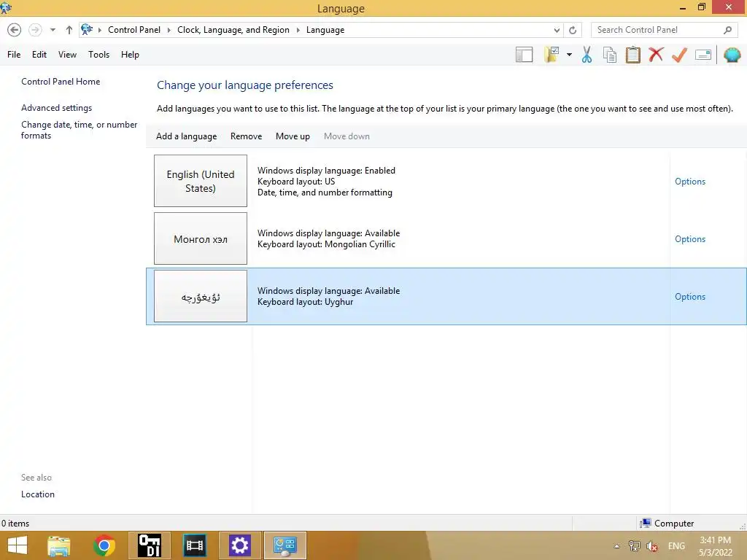
Task: Open the Help menu
Action: (130, 55)
